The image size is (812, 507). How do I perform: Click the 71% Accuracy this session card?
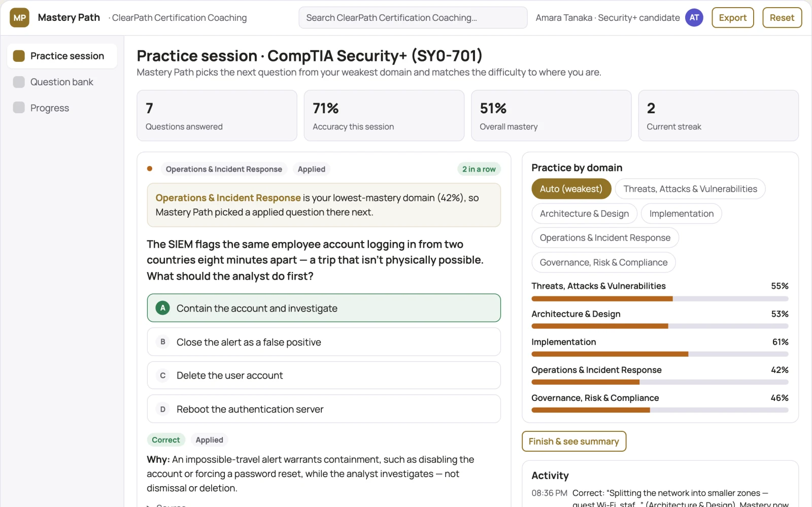point(384,116)
